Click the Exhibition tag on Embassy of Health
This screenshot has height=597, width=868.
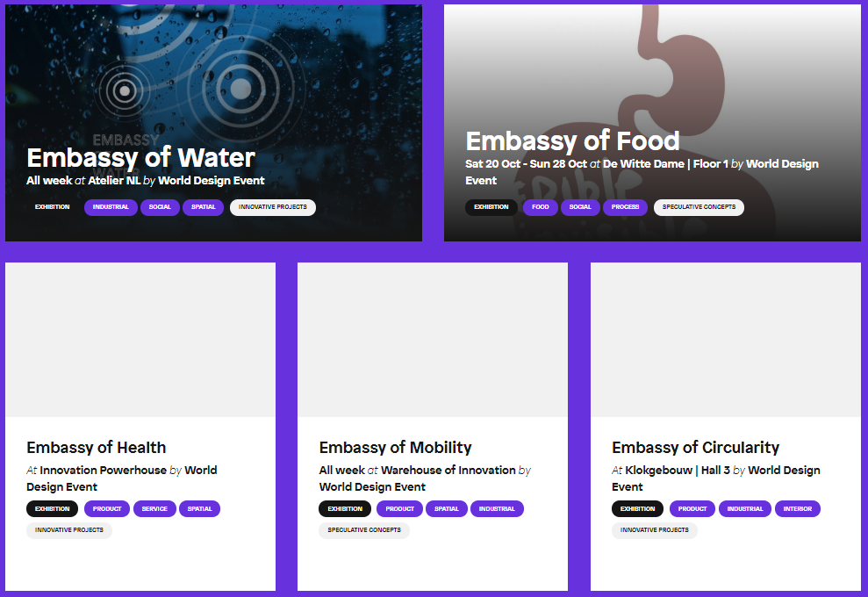tap(52, 509)
